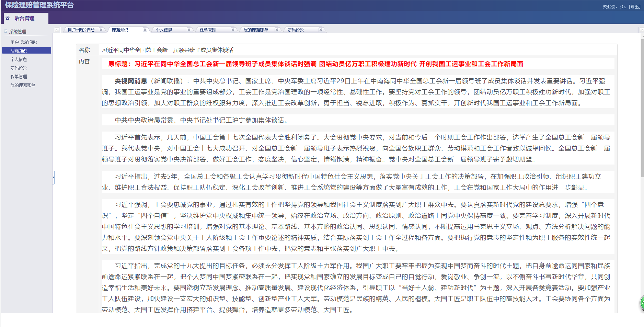Open 用户-我的保险 in the sidebar

tap(24, 42)
